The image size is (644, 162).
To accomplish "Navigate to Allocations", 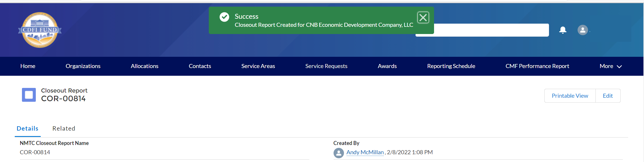I will [144, 66].
